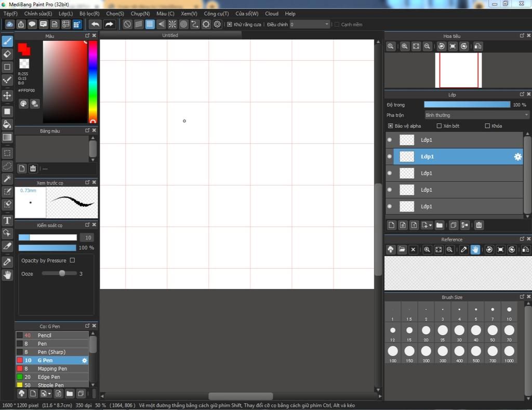The width and height of the screenshot is (532, 410).
Task: Click the Ooze slider handle
Action: coord(62,273)
